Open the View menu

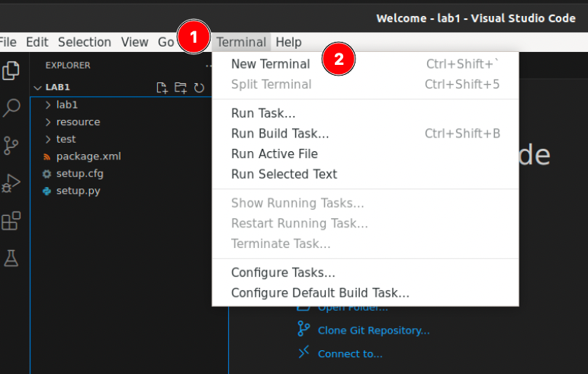(135, 42)
